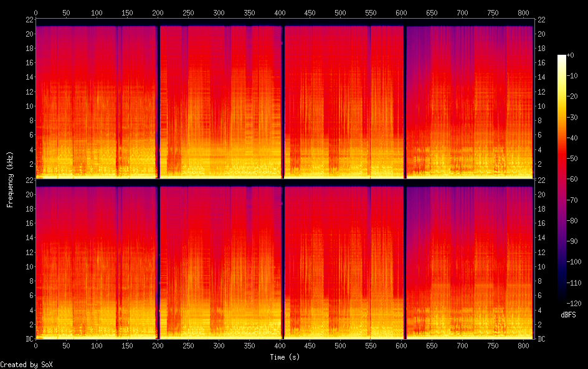Click the +0 label on color scale
Screen dimensions: 588x369
[x=570, y=55]
